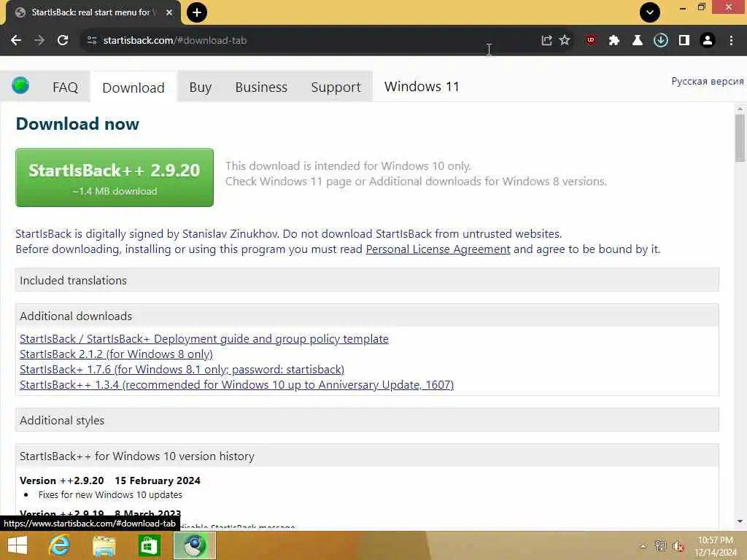Open a new browser tab
Image resolution: width=747 pixels, height=560 pixels.
click(197, 12)
